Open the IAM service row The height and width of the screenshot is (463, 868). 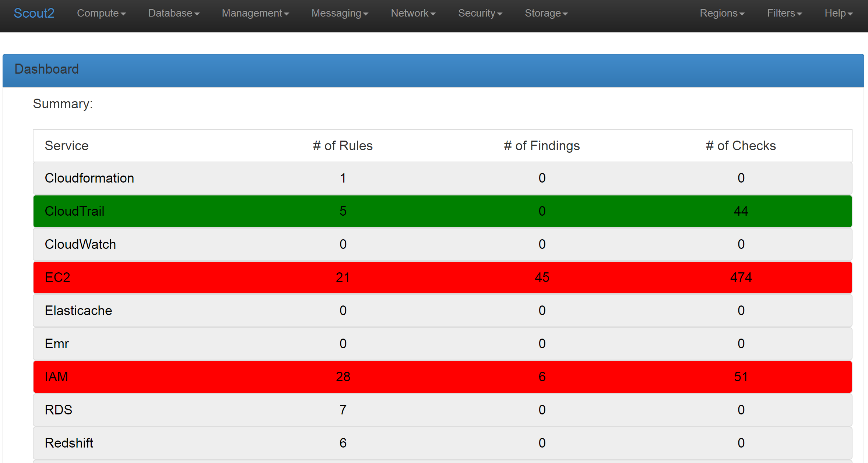[443, 377]
